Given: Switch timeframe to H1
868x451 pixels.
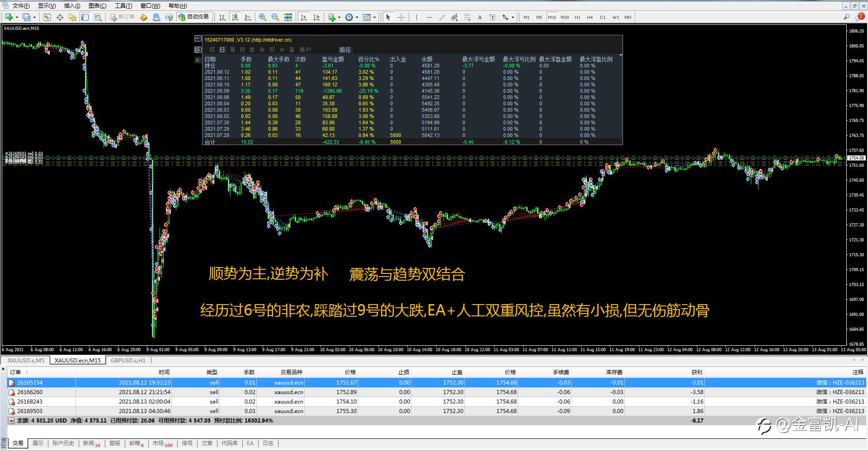Looking at the screenshot, I should [x=577, y=17].
